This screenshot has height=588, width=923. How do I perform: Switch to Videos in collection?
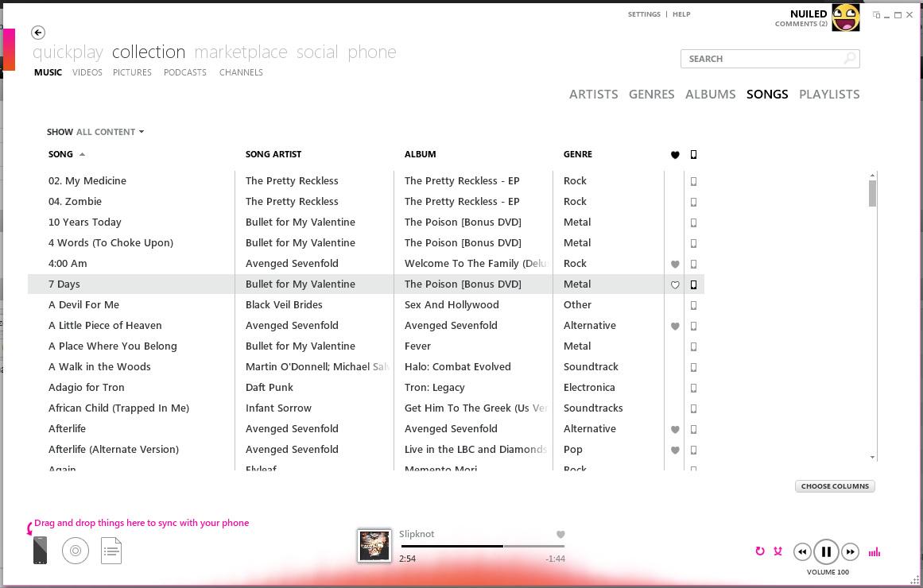[87, 72]
